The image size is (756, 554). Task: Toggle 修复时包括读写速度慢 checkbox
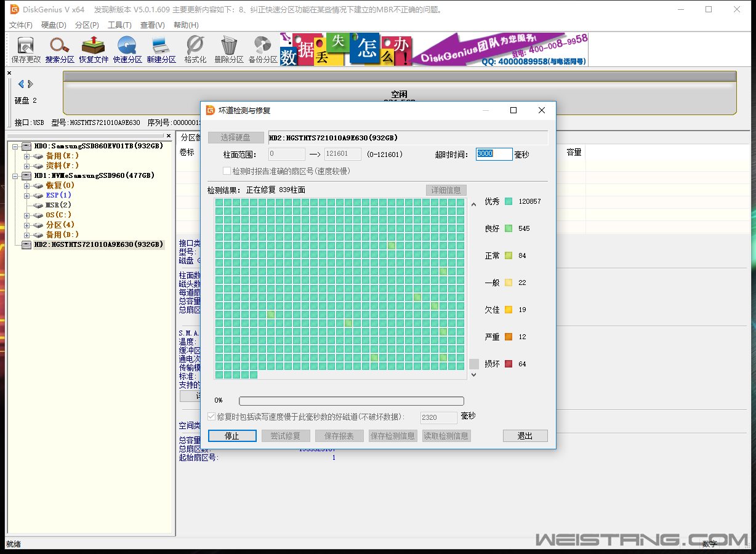(x=212, y=416)
